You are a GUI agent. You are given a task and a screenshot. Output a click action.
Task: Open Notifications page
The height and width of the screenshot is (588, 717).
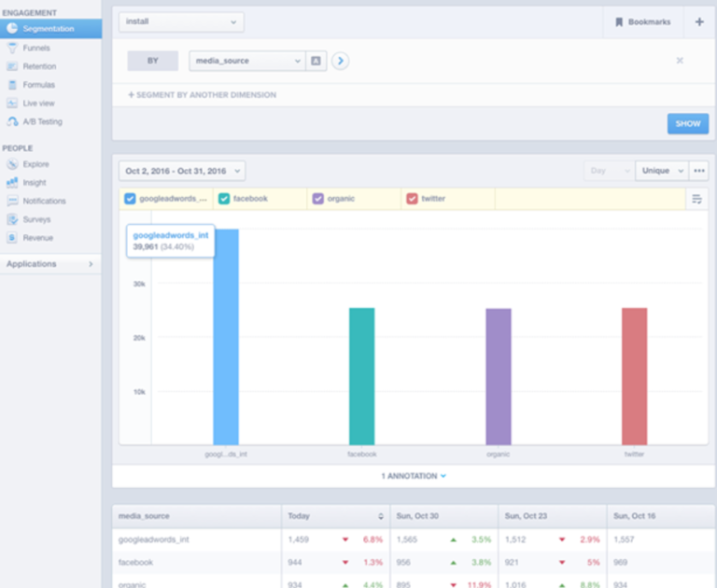(45, 201)
